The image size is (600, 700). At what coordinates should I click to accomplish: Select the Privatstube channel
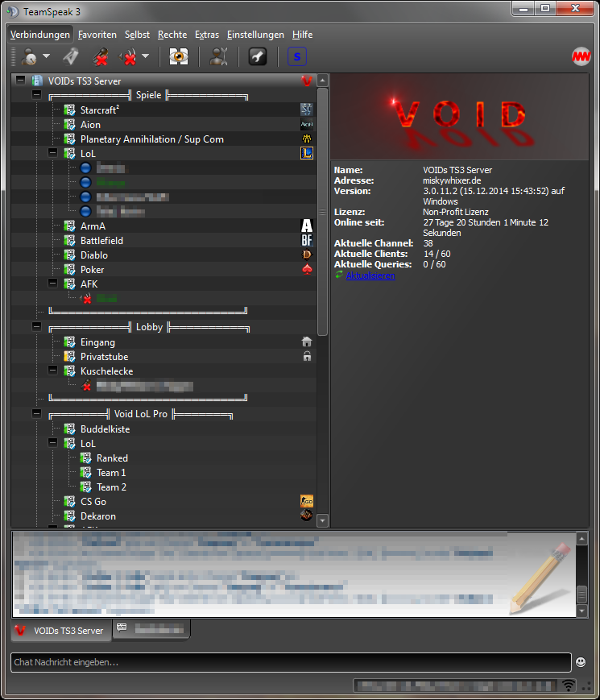tap(104, 357)
